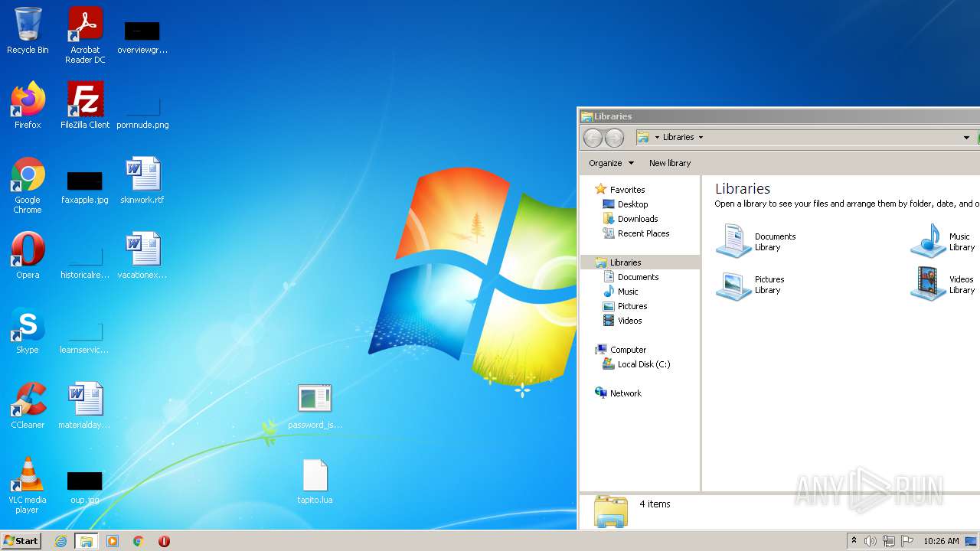Open the Recycle Bin desktop icon
Viewport: 980px width, 551px height.
tap(28, 31)
